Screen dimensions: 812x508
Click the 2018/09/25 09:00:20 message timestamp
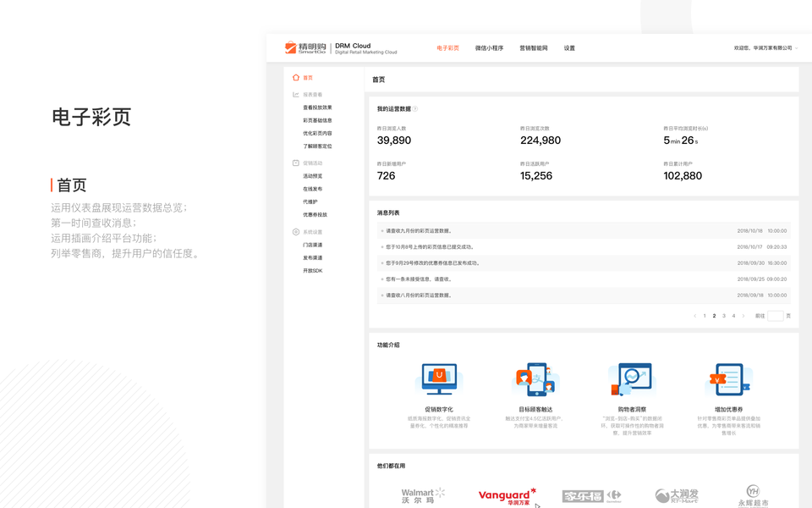click(762, 279)
